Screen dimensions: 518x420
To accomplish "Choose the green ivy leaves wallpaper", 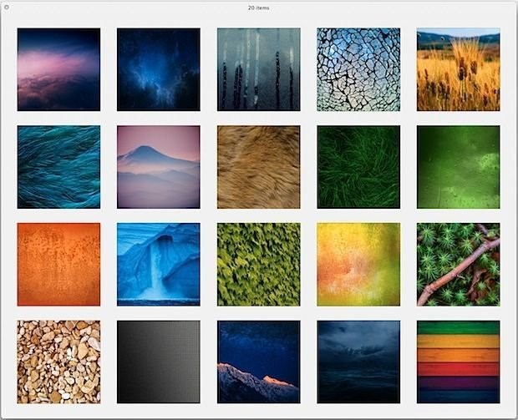I will 259,264.
